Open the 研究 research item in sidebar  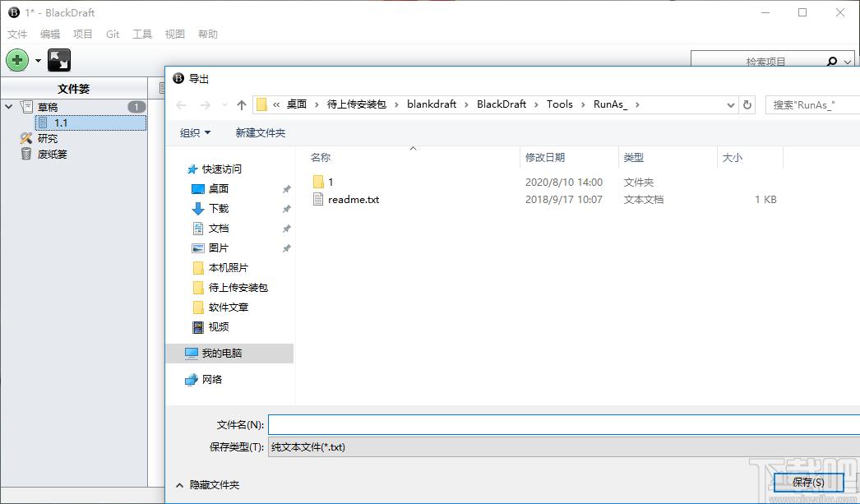click(x=48, y=138)
